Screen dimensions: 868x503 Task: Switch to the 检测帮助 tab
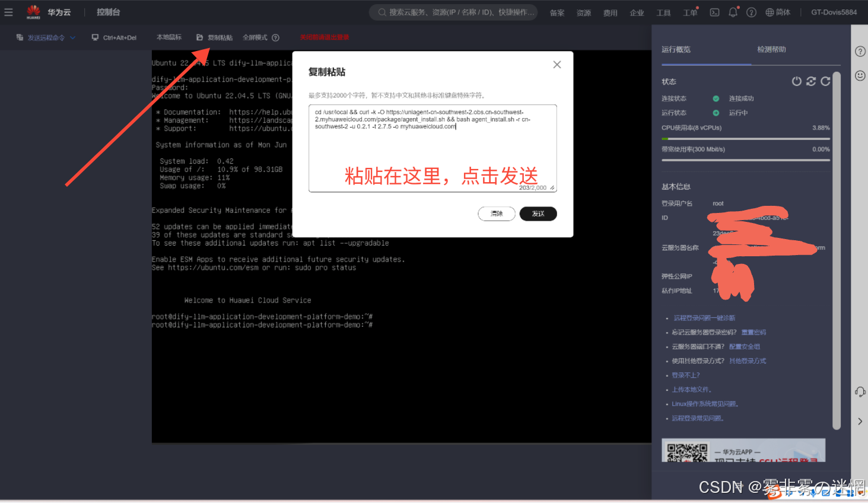[x=771, y=50]
